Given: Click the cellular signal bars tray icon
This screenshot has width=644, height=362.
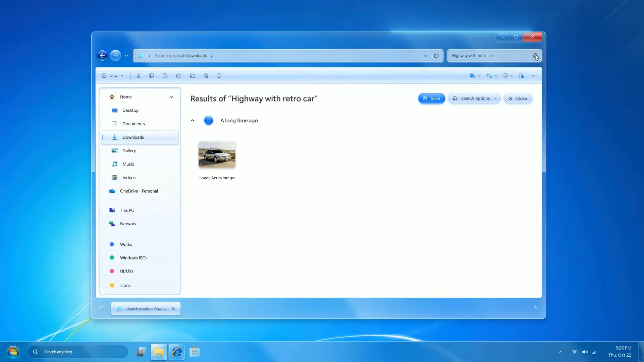Looking at the screenshot, I should [595, 352].
